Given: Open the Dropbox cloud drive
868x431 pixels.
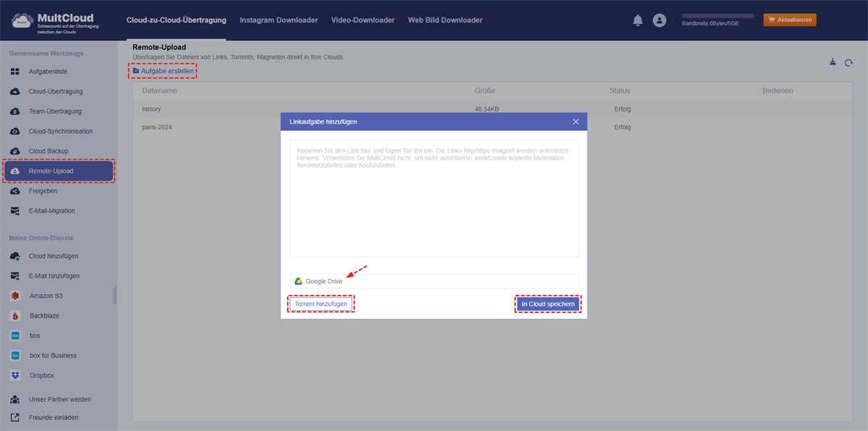Looking at the screenshot, I should click(42, 375).
